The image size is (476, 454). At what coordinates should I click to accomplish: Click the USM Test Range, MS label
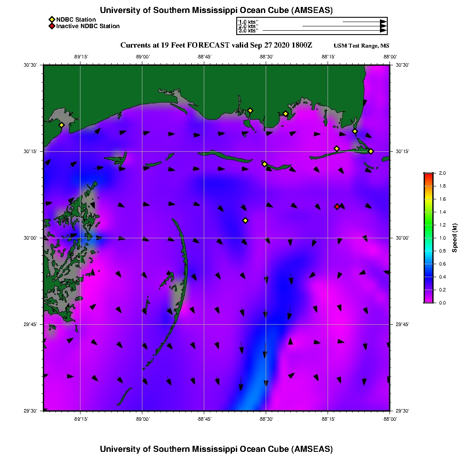click(361, 46)
